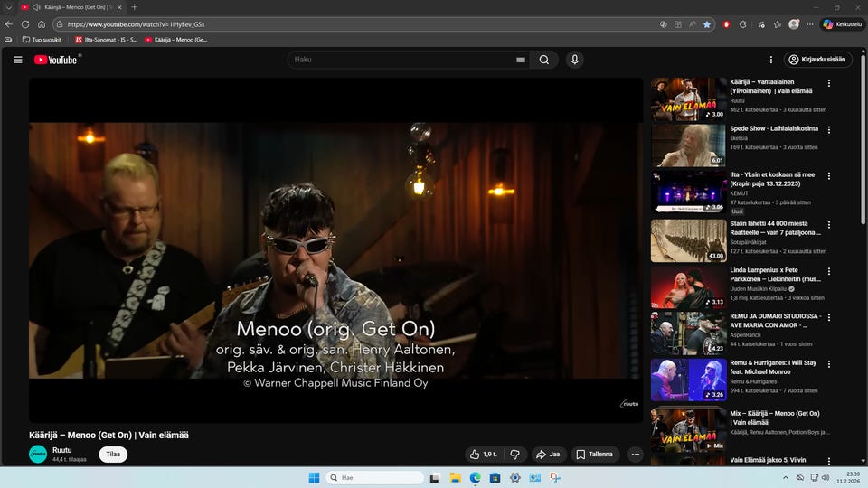Viewport: 868px width, 488px height.
Task: Open YouTube settings three-dot menu in header
Action: click(771, 60)
